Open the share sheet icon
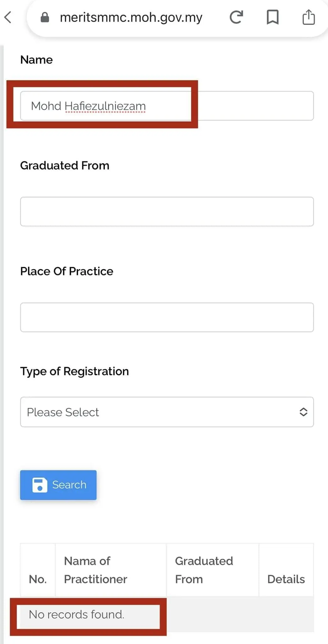 tap(309, 17)
